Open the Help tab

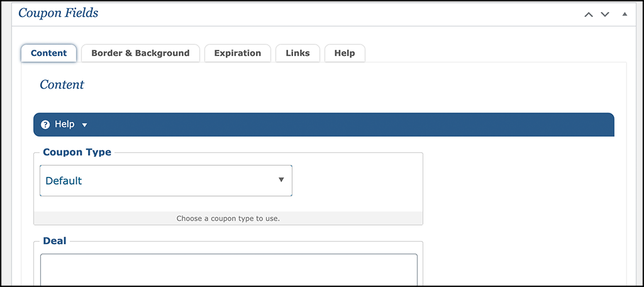[x=345, y=53]
